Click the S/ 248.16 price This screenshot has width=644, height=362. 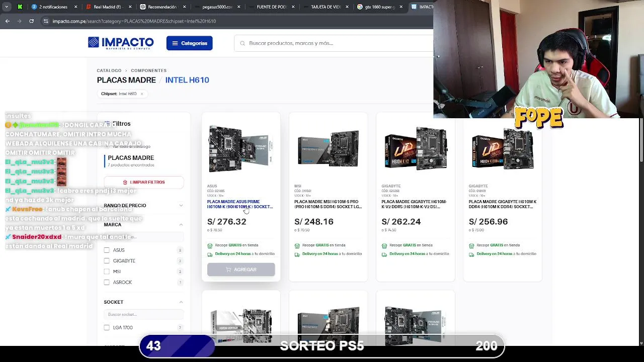314,222
